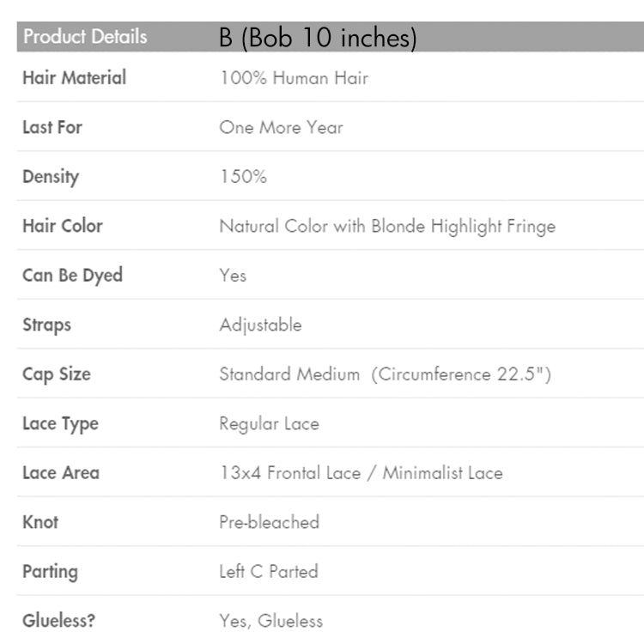The width and height of the screenshot is (644, 644).
Task: Click the Can Be Dyed label
Action: point(72,276)
